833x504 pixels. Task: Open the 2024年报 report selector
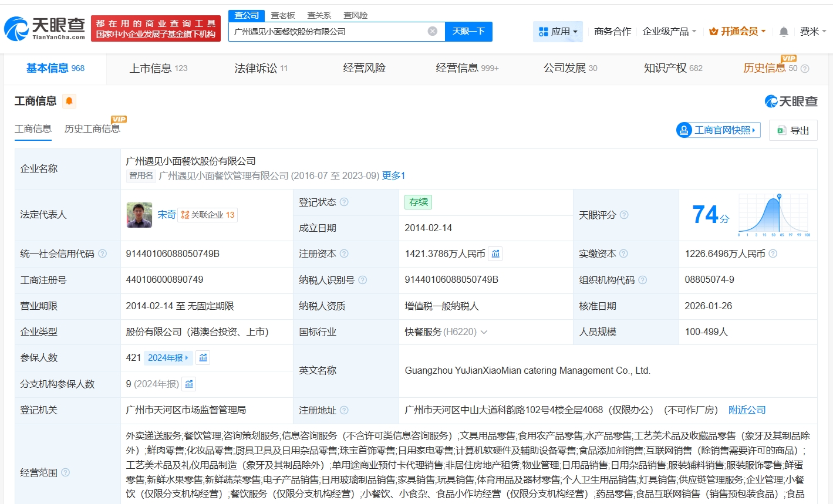click(168, 357)
